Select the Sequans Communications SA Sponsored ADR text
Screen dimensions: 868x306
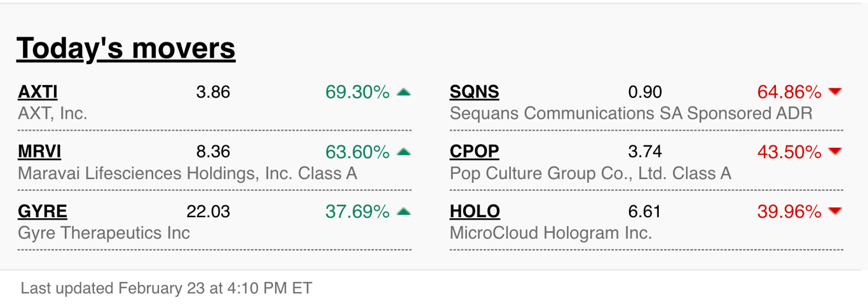[631, 114]
